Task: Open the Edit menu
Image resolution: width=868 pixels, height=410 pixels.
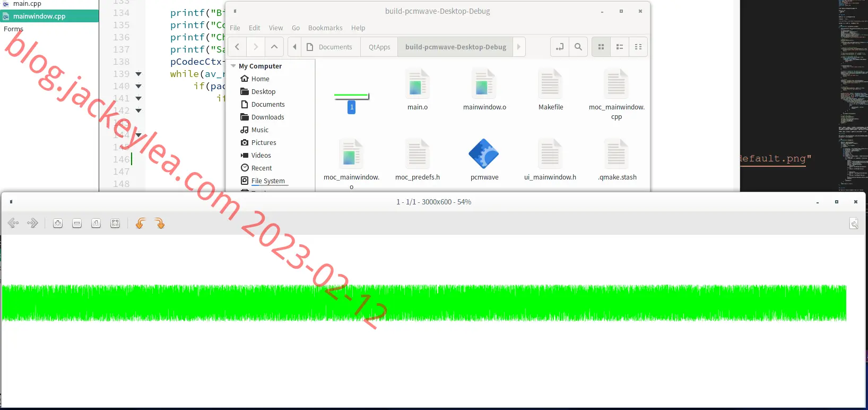Action: point(255,28)
